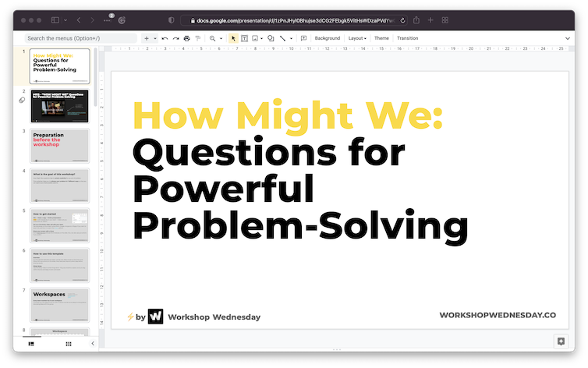Open the new slide layout dropdown arrow
588x368 pixels.
155,38
